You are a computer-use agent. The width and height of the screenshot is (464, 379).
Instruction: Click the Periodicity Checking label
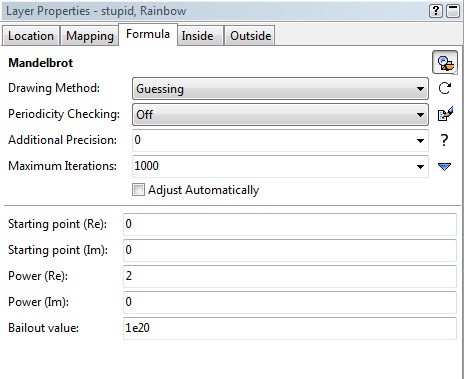tap(64, 114)
